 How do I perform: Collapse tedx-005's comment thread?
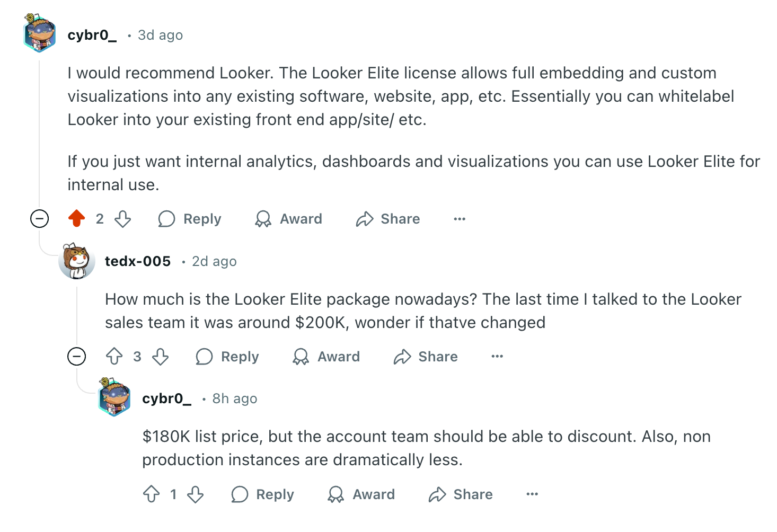[x=77, y=357]
